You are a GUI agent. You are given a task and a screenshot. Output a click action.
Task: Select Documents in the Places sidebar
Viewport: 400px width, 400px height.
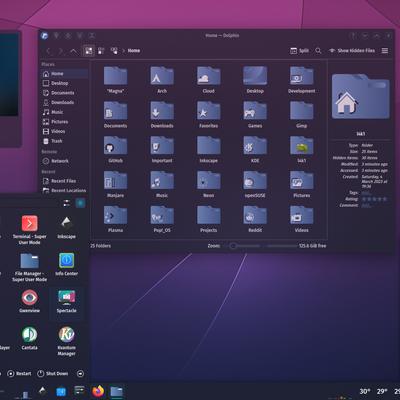coord(65,93)
